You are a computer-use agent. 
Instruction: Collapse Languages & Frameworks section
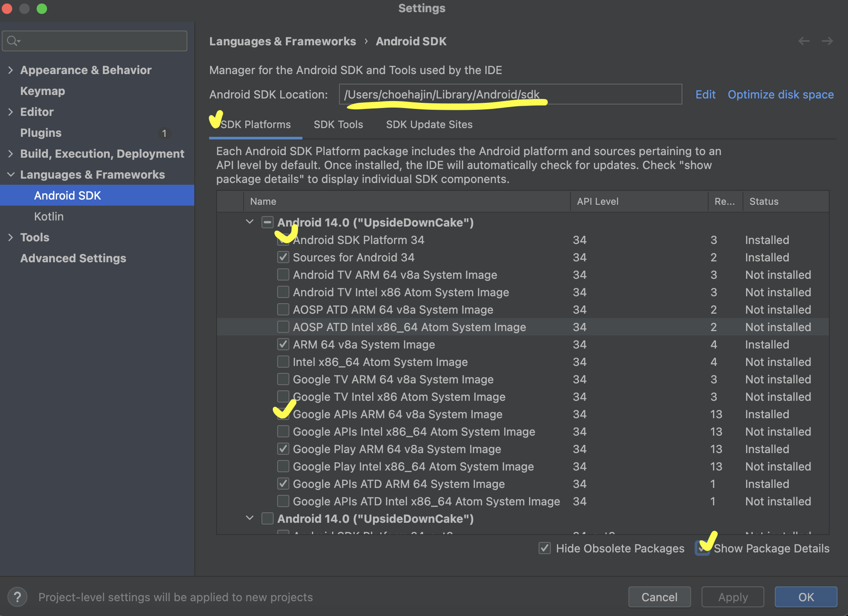(10, 175)
